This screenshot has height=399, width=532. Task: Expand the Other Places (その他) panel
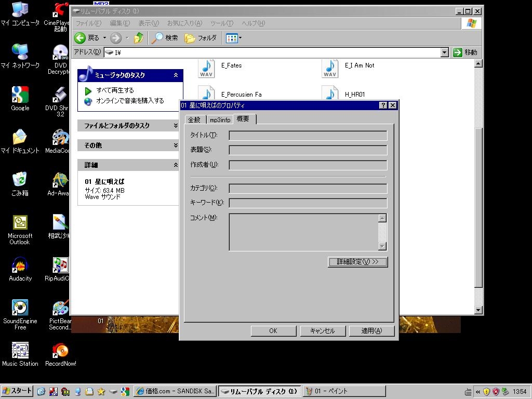[176, 145]
